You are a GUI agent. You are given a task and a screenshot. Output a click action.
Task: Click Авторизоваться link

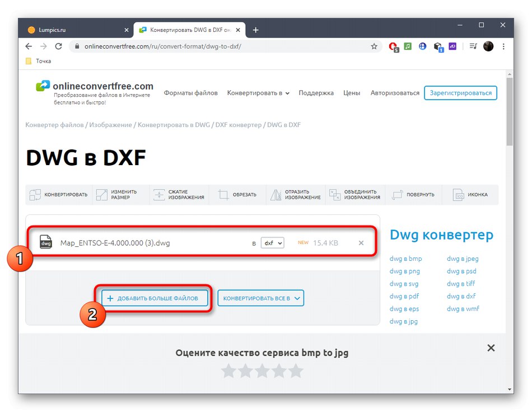coord(395,93)
